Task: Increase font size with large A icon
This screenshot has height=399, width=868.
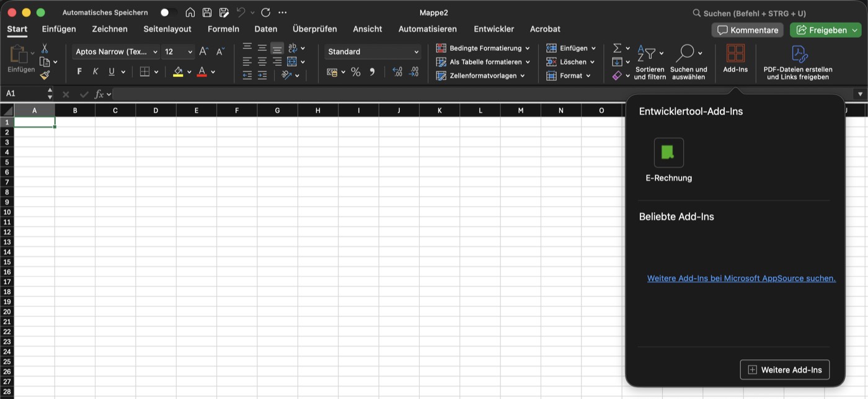Action: tap(203, 52)
